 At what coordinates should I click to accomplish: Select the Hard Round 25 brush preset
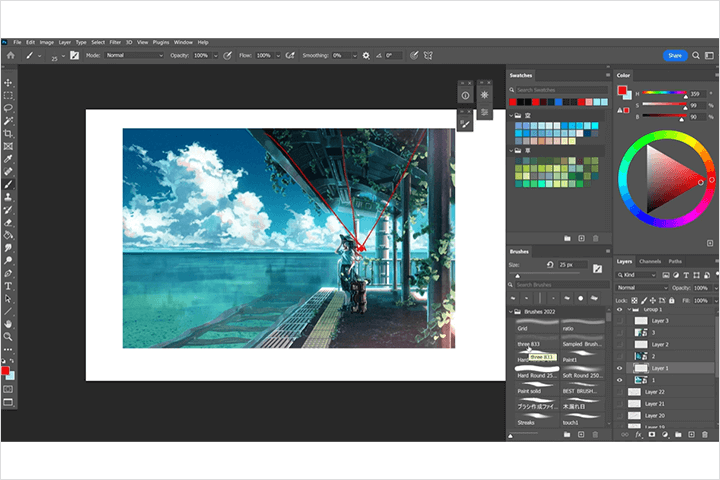pyautogui.click(x=537, y=372)
